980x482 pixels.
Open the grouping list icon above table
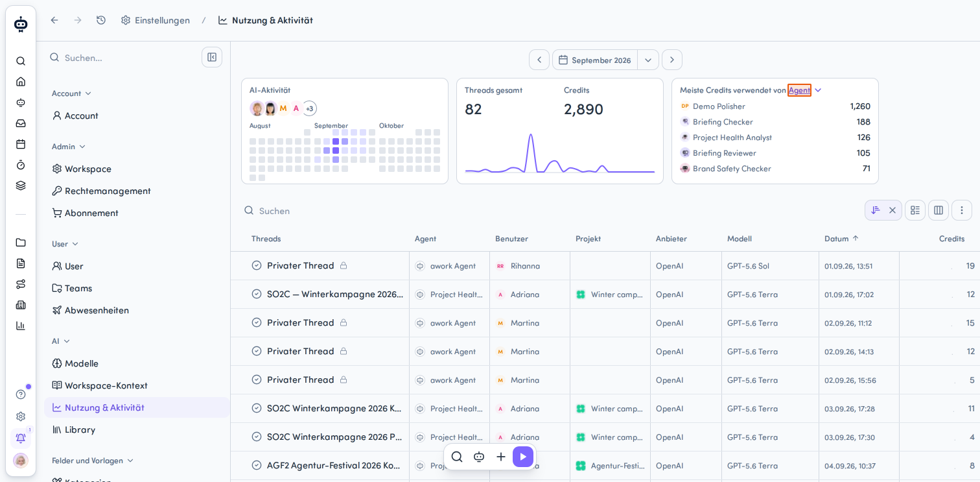click(x=915, y=210)
